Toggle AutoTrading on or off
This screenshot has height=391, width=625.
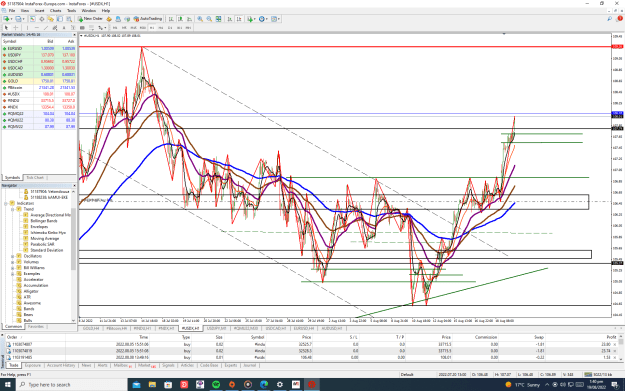(x=148, y=19)
